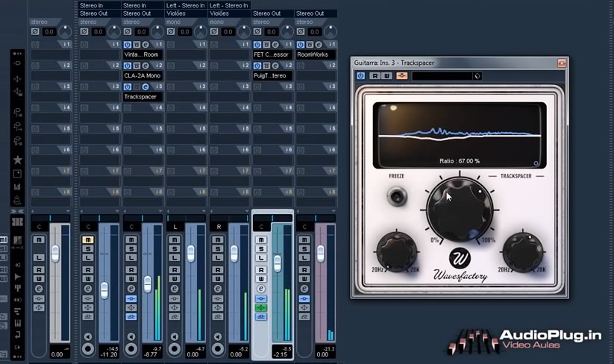
Task: Activate side-chain button in Trackspacer window
Action: 402,76
